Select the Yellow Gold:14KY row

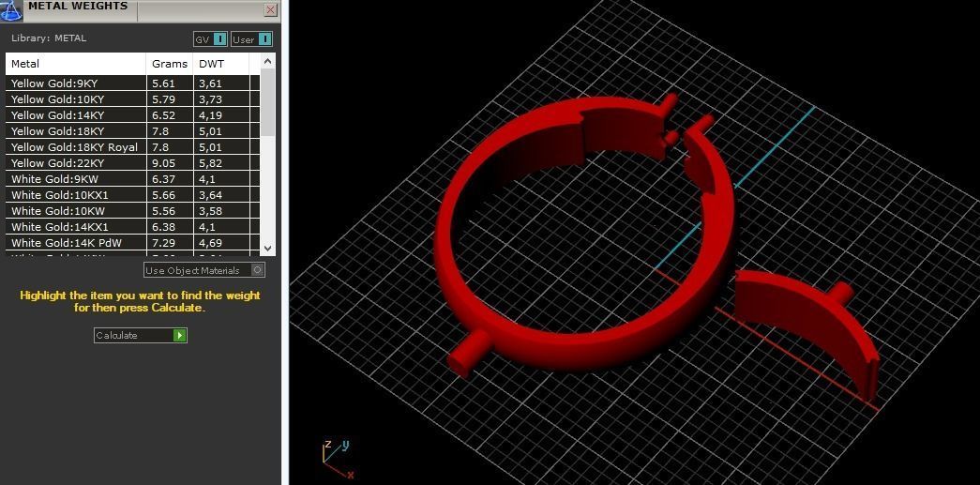tap(132, 115)
